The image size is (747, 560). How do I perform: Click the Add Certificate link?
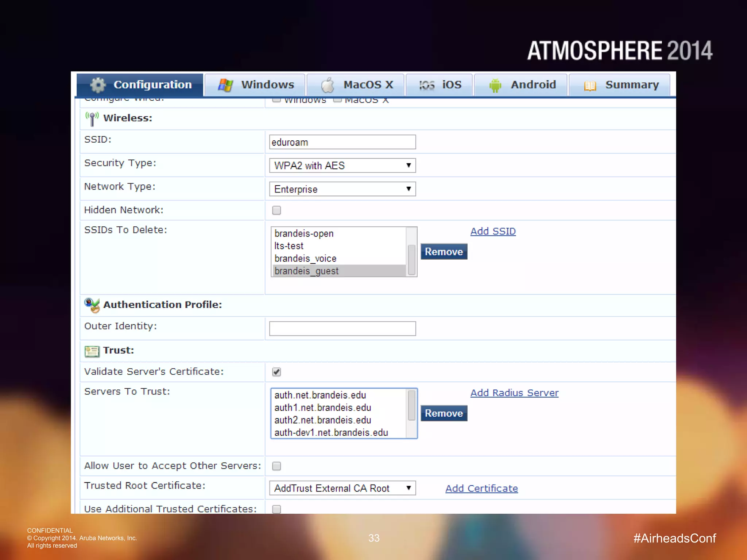pyautogui.click(x=481, y=488)
